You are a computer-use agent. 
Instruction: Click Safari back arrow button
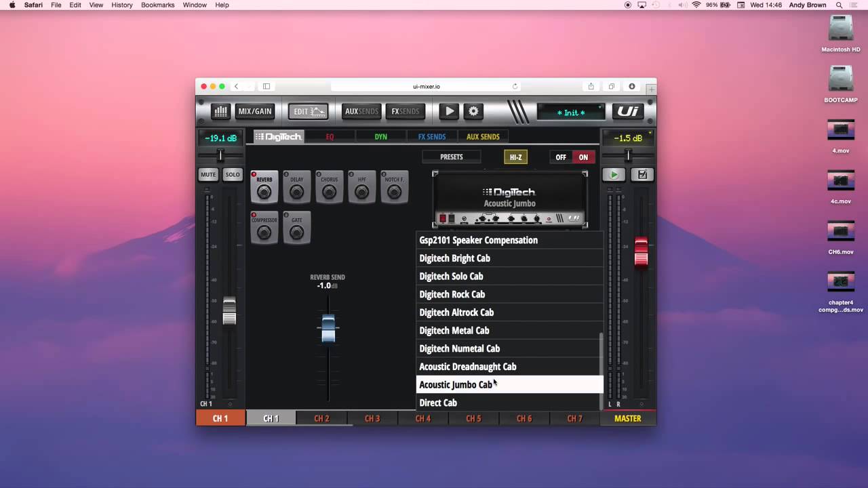pos(236,86)
